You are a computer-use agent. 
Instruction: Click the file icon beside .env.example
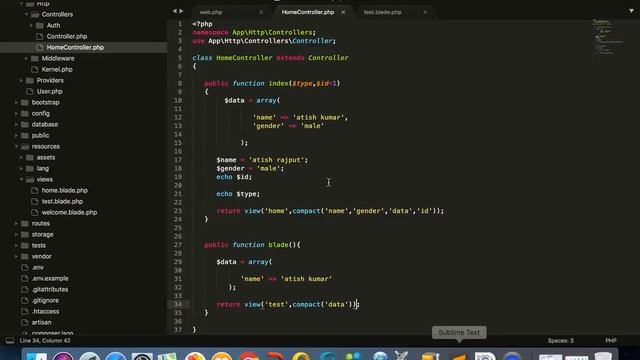(x=25, y=279)
